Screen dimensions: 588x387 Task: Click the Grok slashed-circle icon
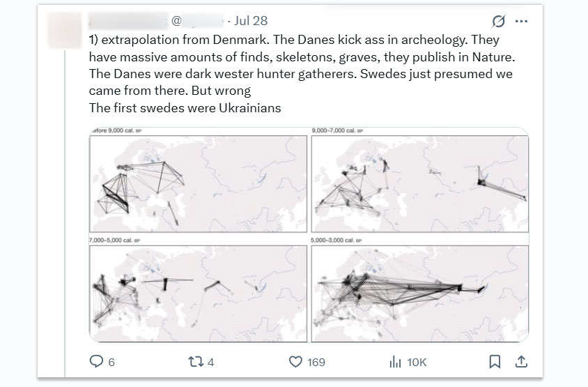pyautogui.click(x=497, y=22)
